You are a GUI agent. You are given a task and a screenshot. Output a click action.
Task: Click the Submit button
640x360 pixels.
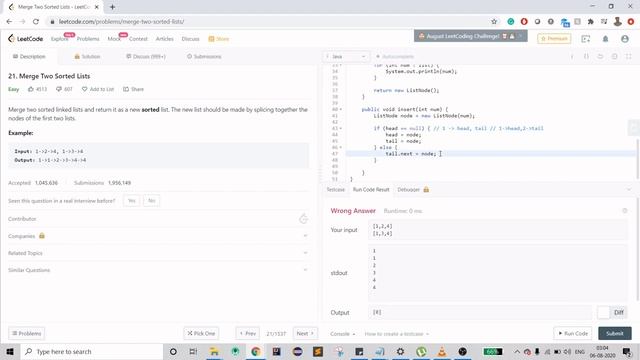tap(615, 333)
